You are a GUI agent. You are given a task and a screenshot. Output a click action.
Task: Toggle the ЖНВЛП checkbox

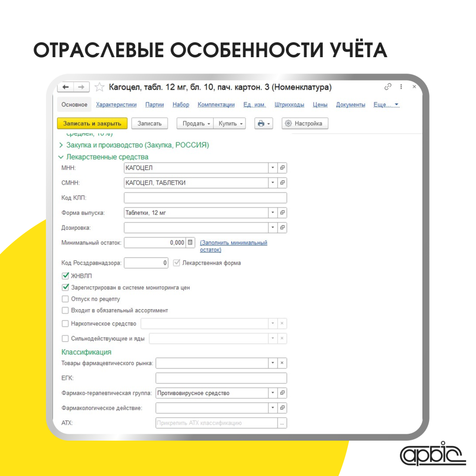coord(65,276)
